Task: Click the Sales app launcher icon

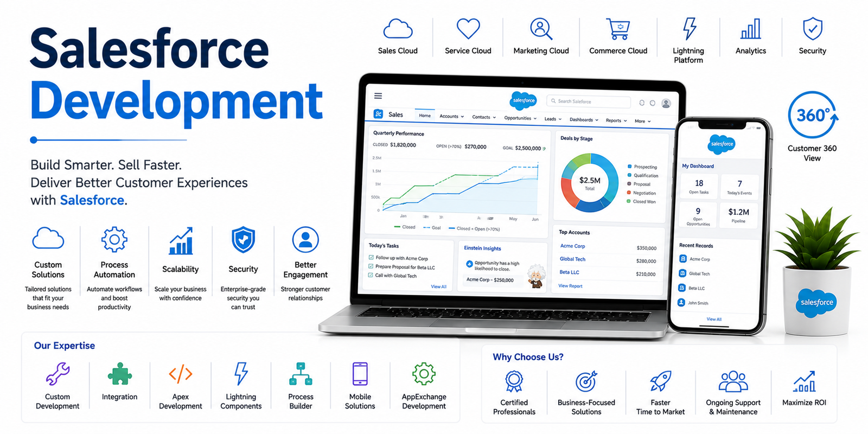Action: coord(378,114)
